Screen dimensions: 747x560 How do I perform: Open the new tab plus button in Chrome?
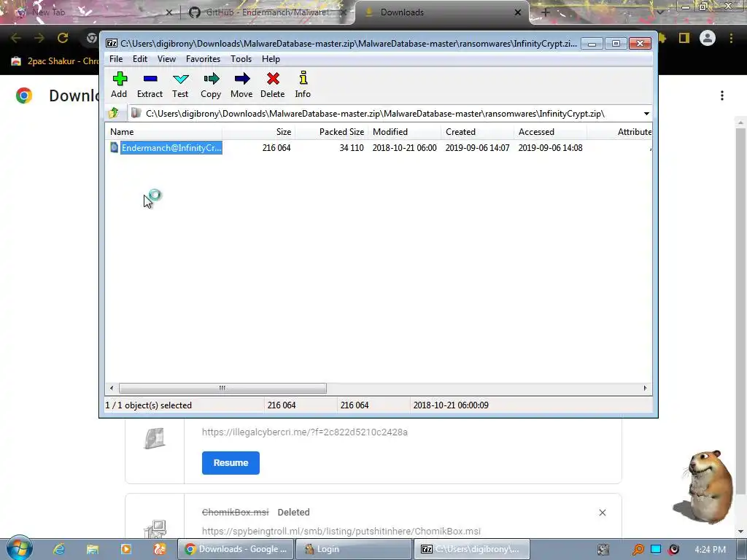click(546, 13)
